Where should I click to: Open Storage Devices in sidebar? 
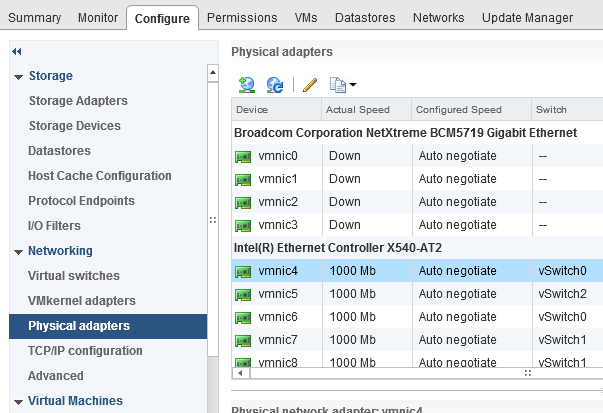pos(75,126)
